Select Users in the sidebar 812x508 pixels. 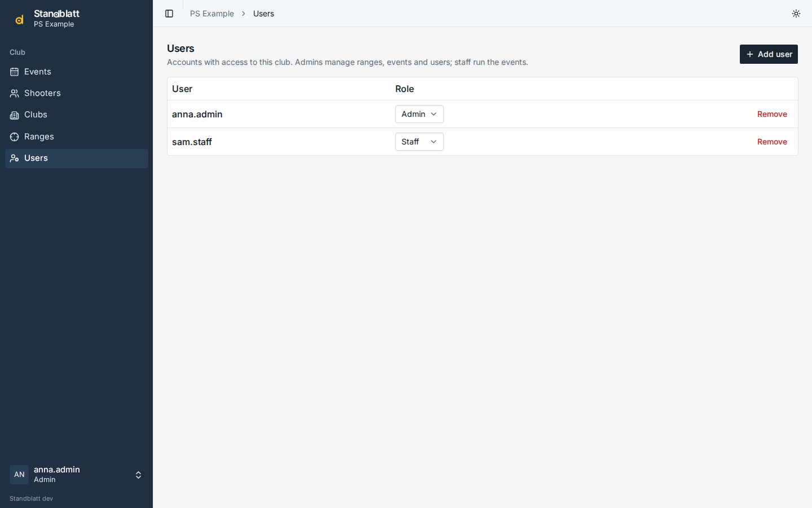(77, 158)
